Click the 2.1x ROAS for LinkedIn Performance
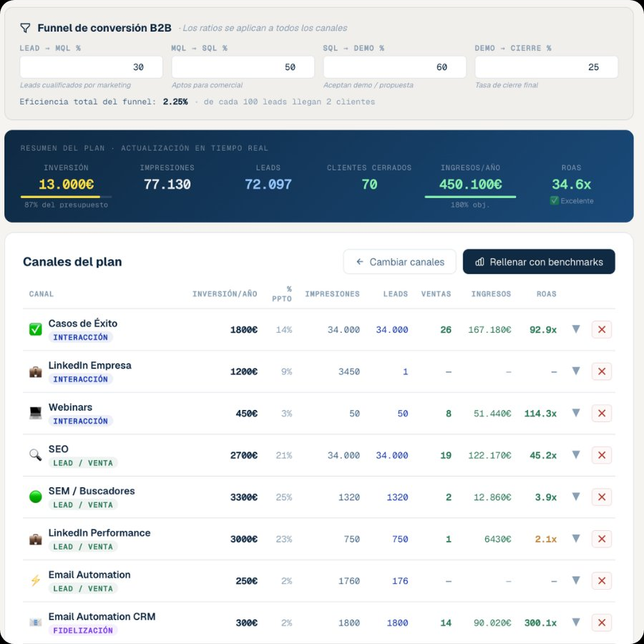 click(x=546, y=540)
